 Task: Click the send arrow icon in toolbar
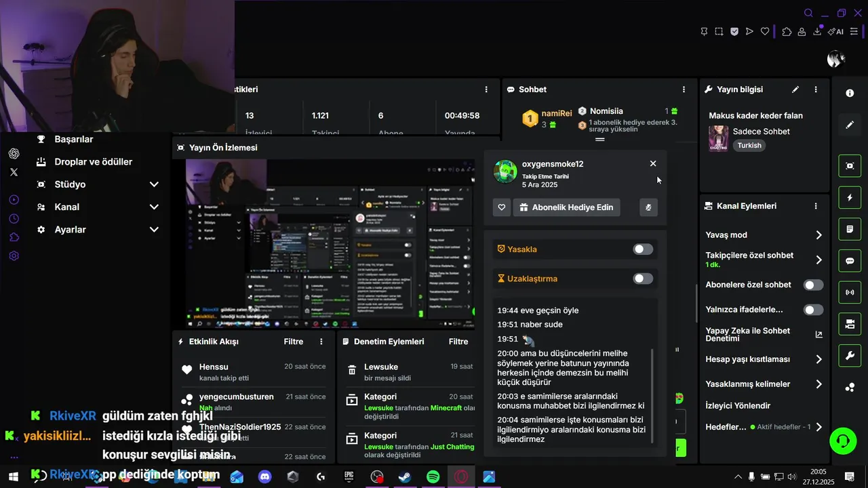click(x=749, y=31)
